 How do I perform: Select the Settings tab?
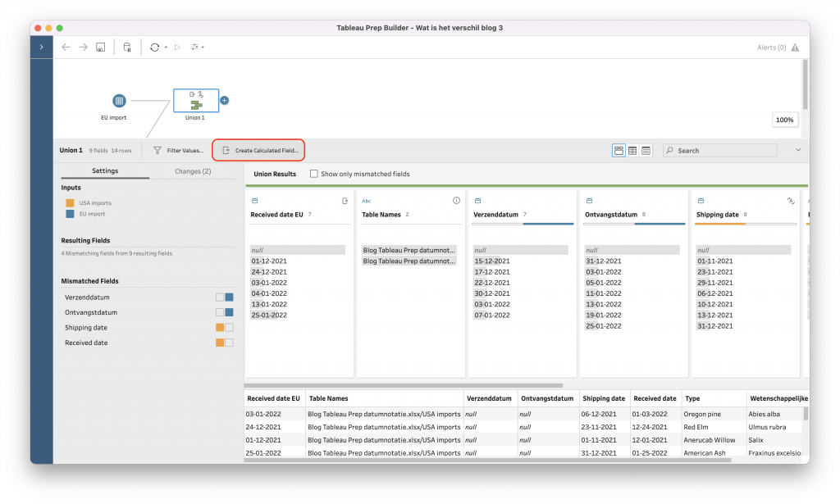click(105, 171)
